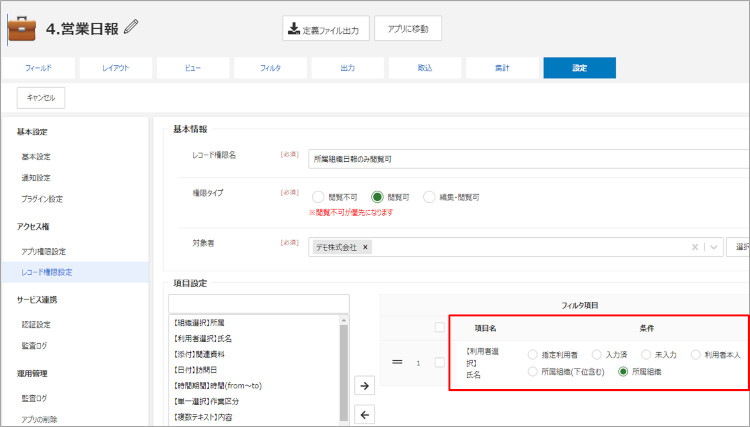Switch to the ビュー tab
The image size is (750, 427).
point(193,68)
